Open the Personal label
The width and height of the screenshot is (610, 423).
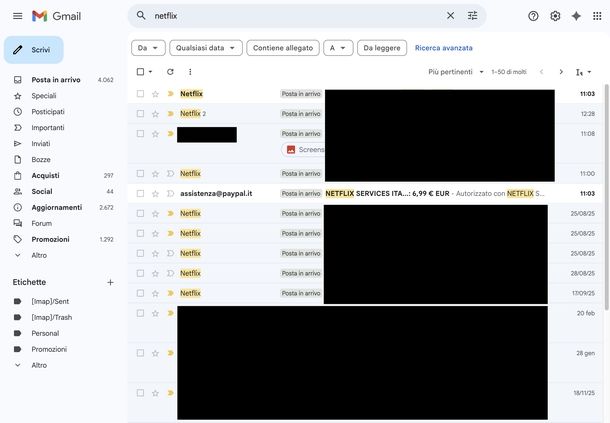[45, 333]
